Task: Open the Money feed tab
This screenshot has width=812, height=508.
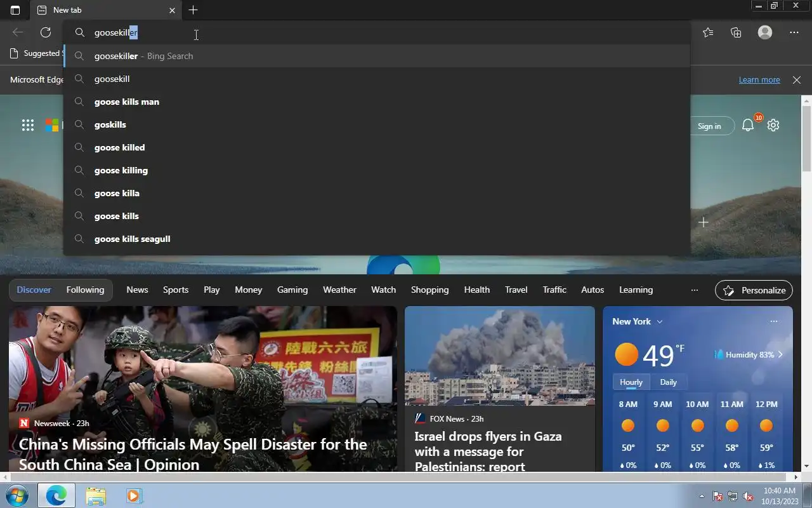Action: 248,290
